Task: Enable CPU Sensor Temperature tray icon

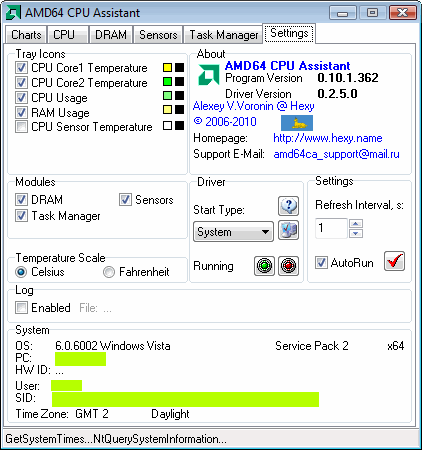Action: pos(21,126)
